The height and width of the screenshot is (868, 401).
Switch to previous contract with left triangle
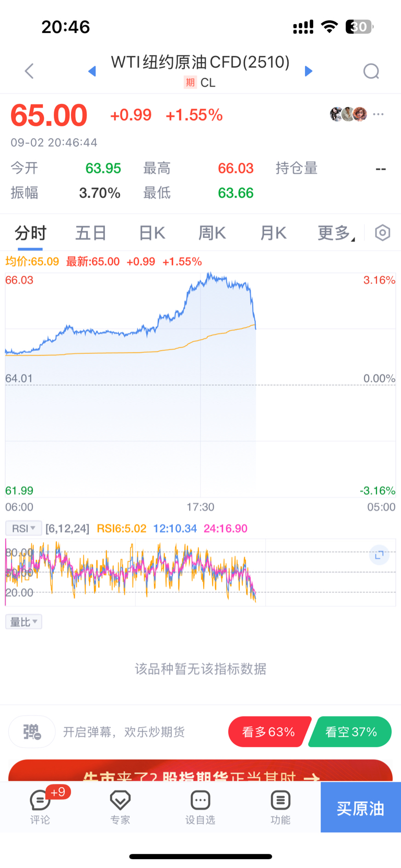(x=92, y=71)
